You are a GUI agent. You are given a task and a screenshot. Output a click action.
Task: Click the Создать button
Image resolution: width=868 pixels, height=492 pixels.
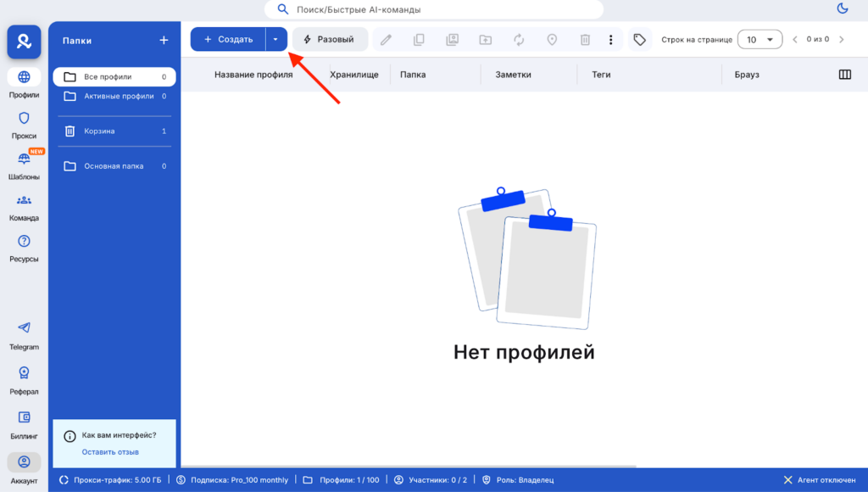click(x=228, y=39)
